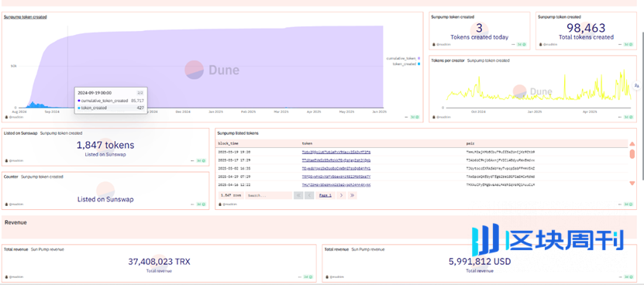Screen dimensions: 644x285
Task: Open token link in 2025-04-29 07:29 row
Action: [x=336, y=177]
